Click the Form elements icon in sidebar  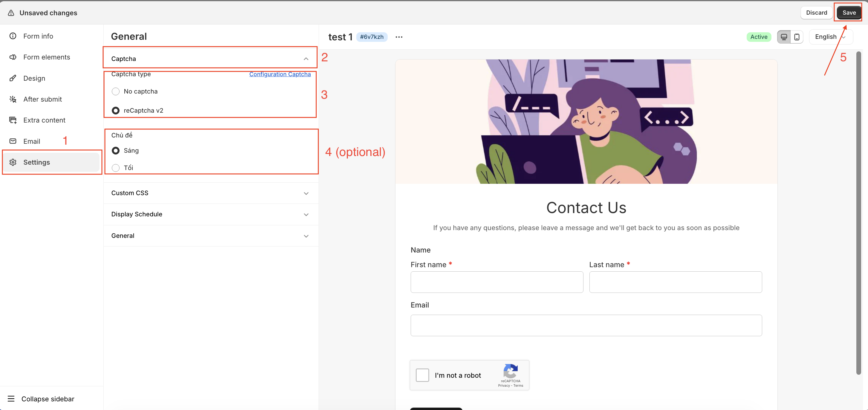click(x=13, y=57)
